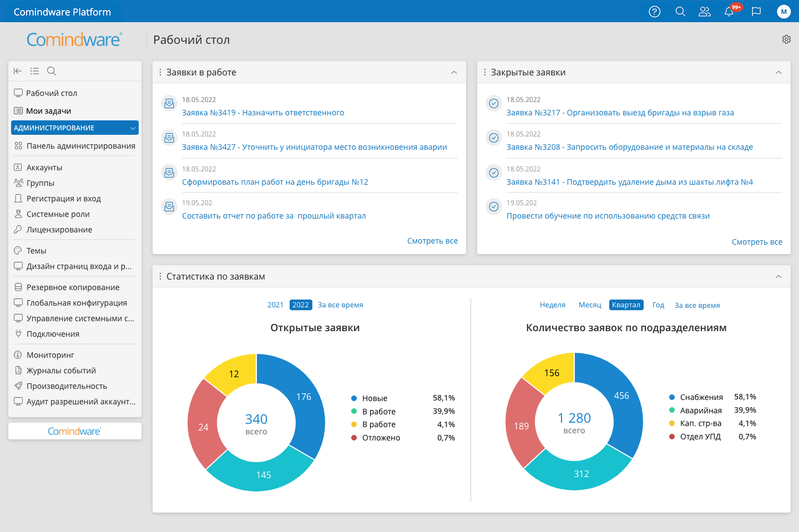Image resolution: width=799 pixels, height=532 pixels.
Task: Click the search icon in top bar
Action: [680, 12]
